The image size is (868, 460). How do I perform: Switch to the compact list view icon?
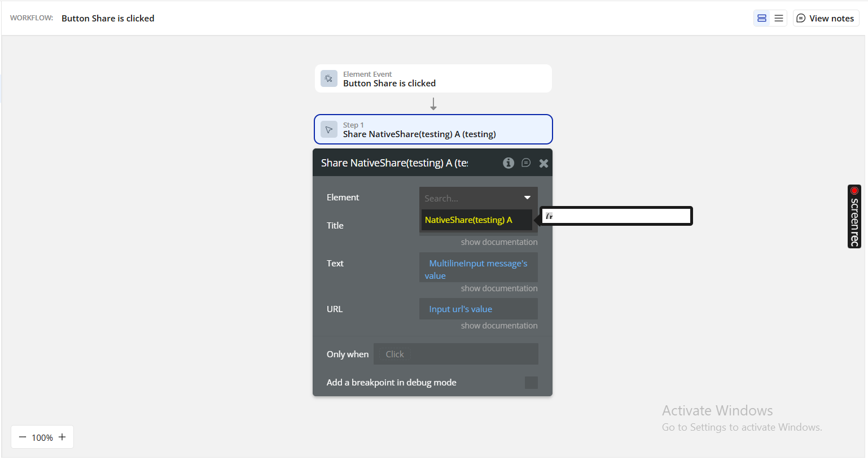tap(779, 18)
